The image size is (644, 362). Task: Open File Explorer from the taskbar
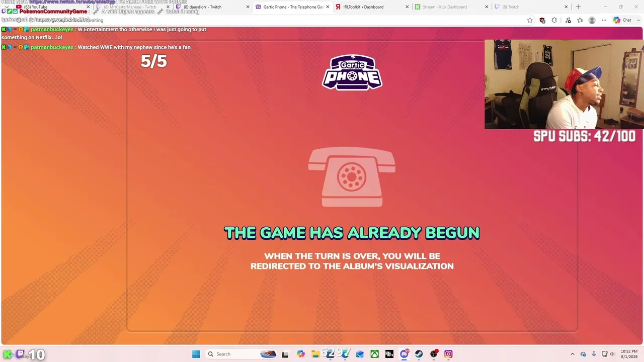(x=315, y=354)
